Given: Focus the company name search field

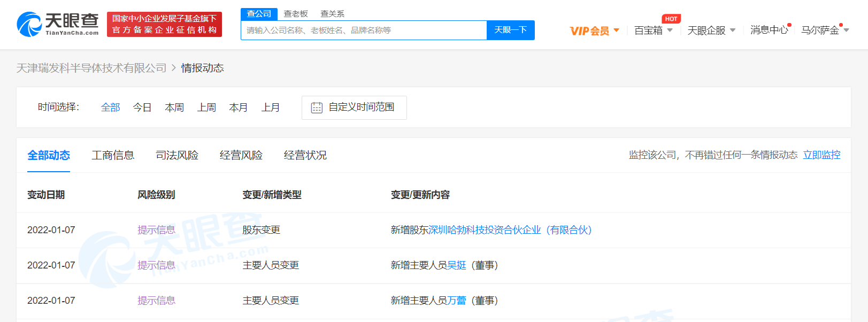Looking at the screenshot, I should [364, 30].
